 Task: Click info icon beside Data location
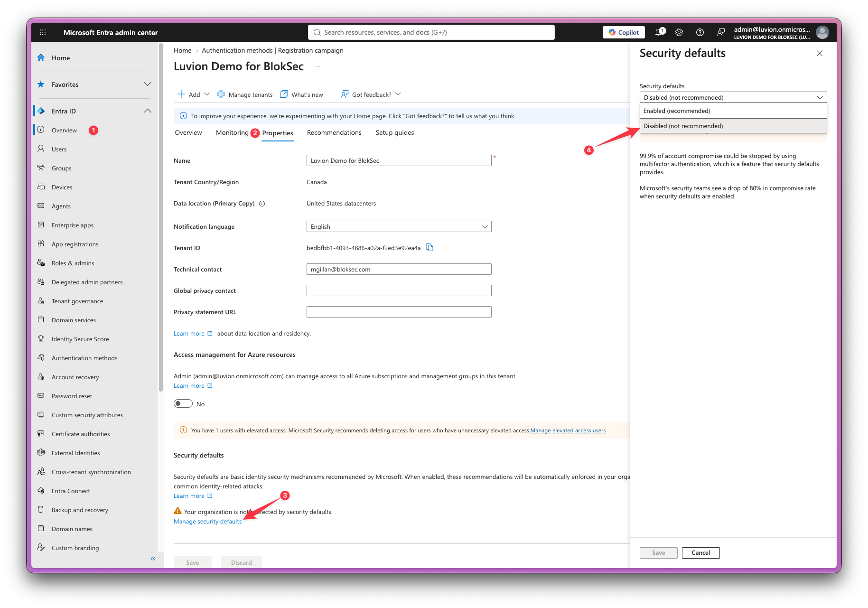click(x=262, y=204)
